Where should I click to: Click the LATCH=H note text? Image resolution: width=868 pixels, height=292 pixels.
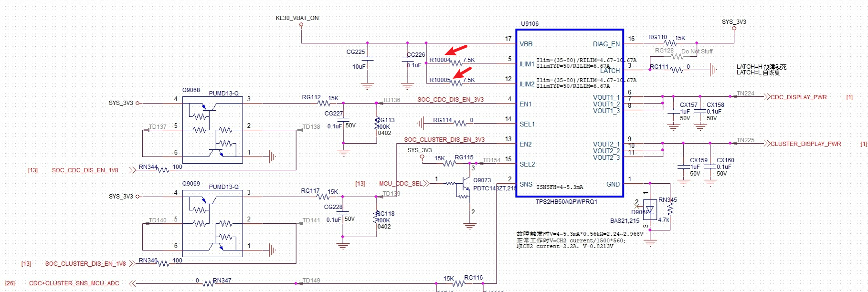(762, 67)
